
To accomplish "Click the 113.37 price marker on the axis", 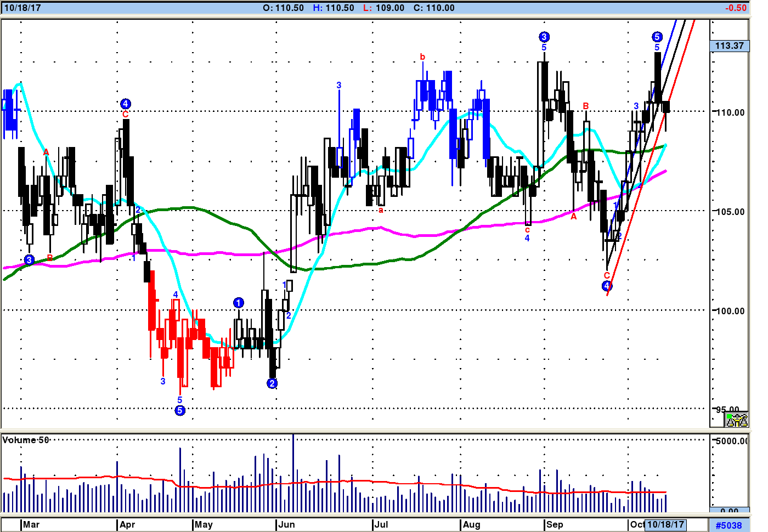I will [730, 46].
